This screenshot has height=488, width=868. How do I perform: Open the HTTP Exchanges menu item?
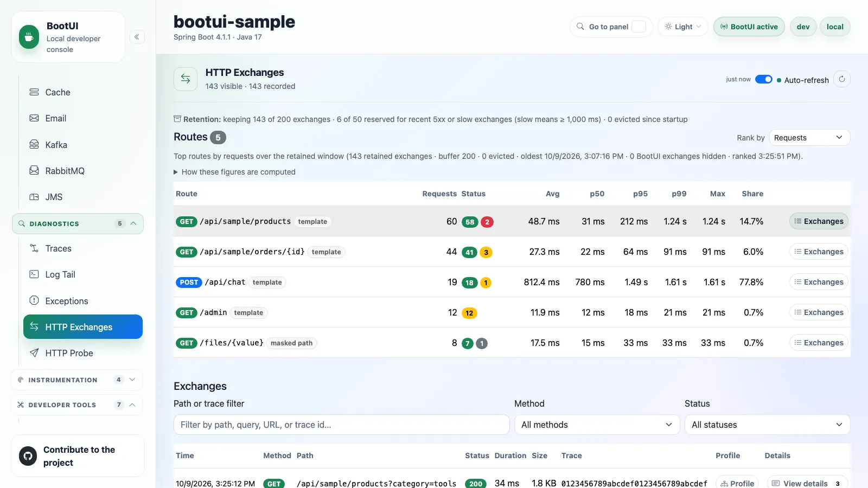click(x=83, y=327)
